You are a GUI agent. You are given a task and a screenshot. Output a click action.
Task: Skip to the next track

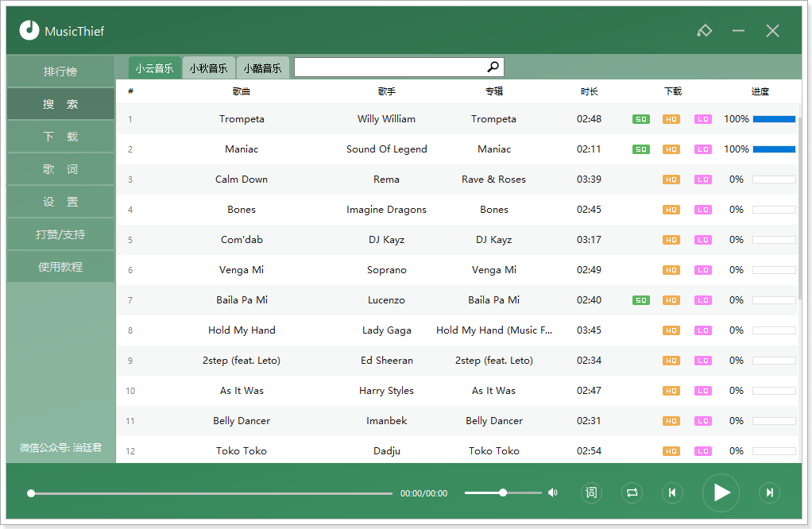click(770, 492)
